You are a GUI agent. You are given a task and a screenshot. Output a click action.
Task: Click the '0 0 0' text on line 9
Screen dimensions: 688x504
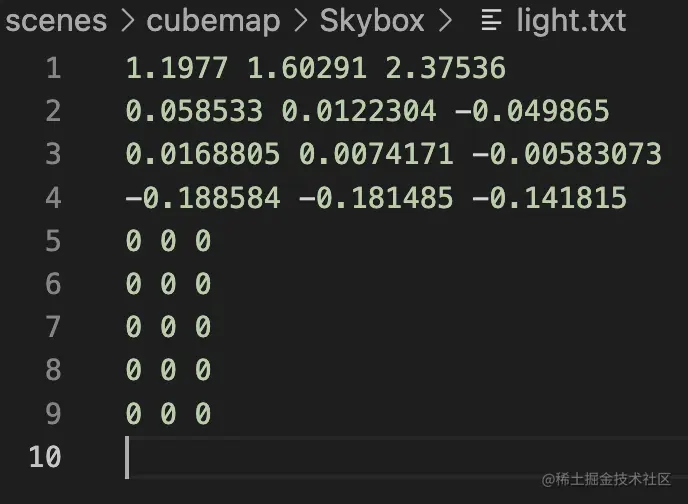pos(168,413)
